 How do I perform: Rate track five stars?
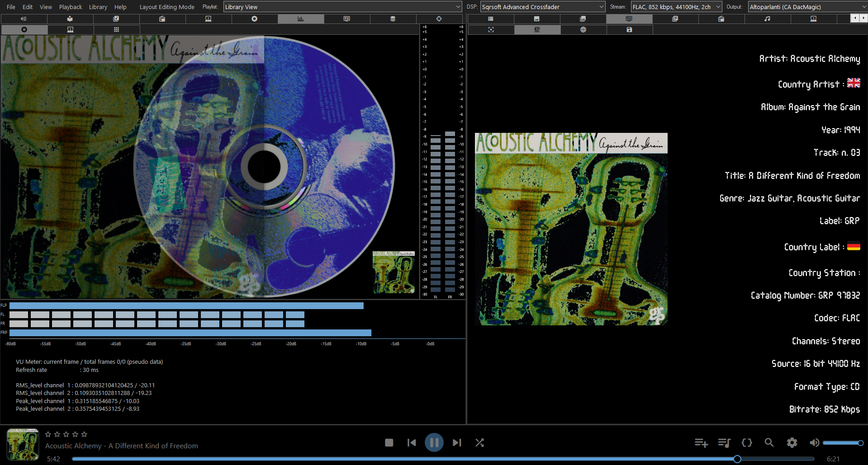[x=84, y=434]
